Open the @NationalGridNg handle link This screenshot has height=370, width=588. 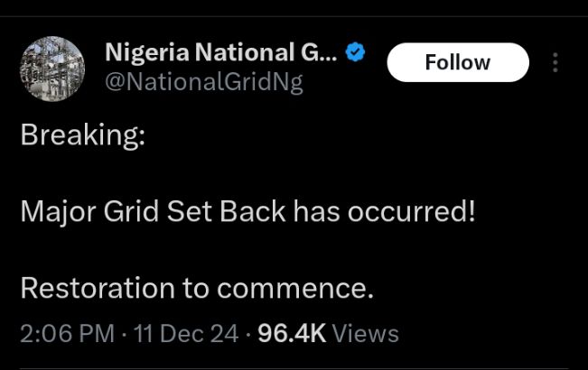204,83
